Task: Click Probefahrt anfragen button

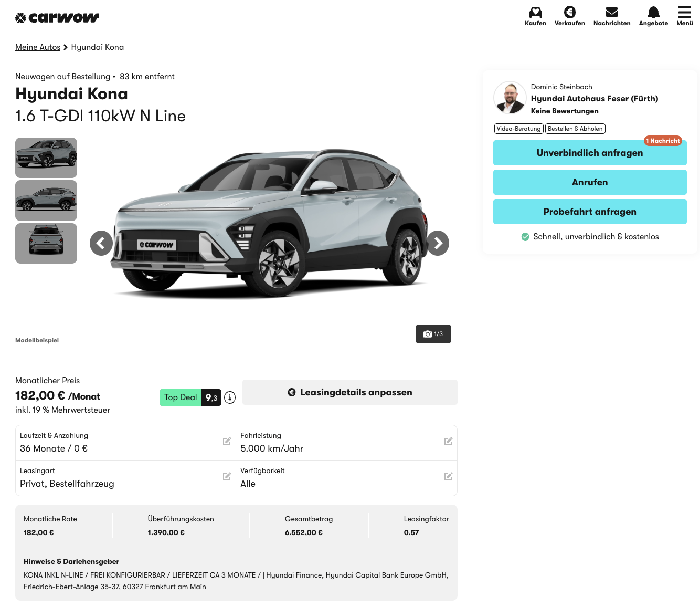Action: pyautogui.click(x=590, y=212)
